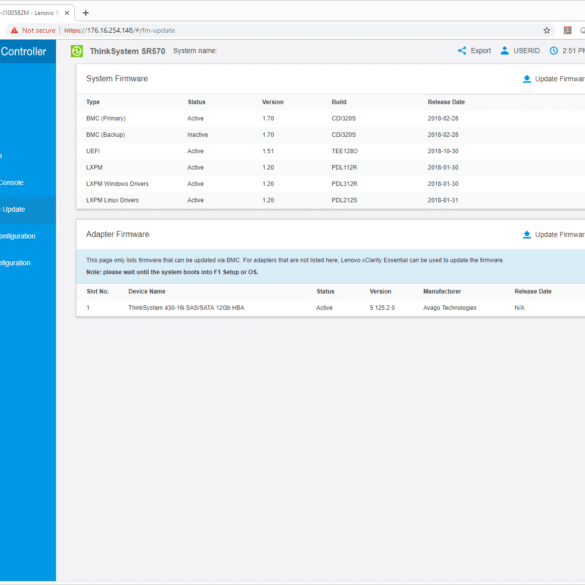Click the System Firmware section title
Image resolution: width=585 pixels, height=585 pixels.
tap(117, 79)
